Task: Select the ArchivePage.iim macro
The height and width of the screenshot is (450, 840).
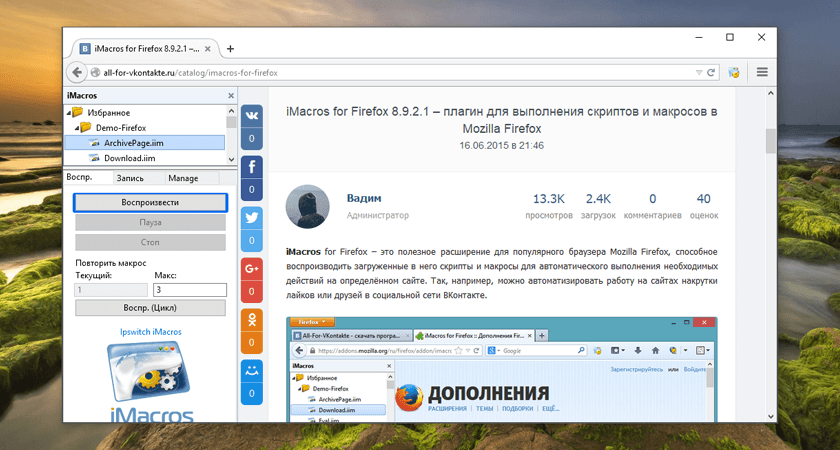Action: click(145, 143)
